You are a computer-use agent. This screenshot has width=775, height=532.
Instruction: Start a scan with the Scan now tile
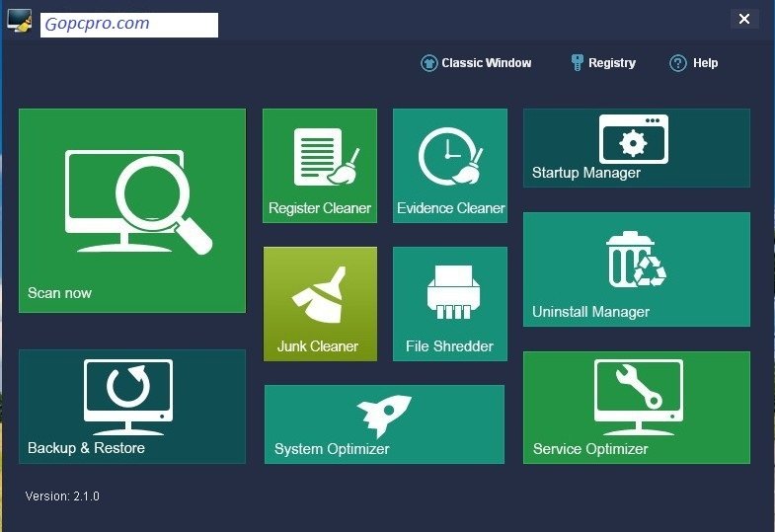[132, 210]
